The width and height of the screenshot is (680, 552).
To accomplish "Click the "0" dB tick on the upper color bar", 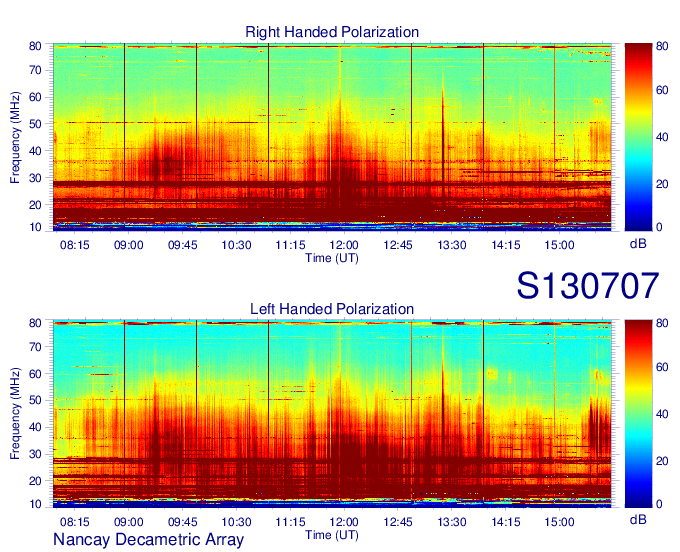I will [659, 227].
